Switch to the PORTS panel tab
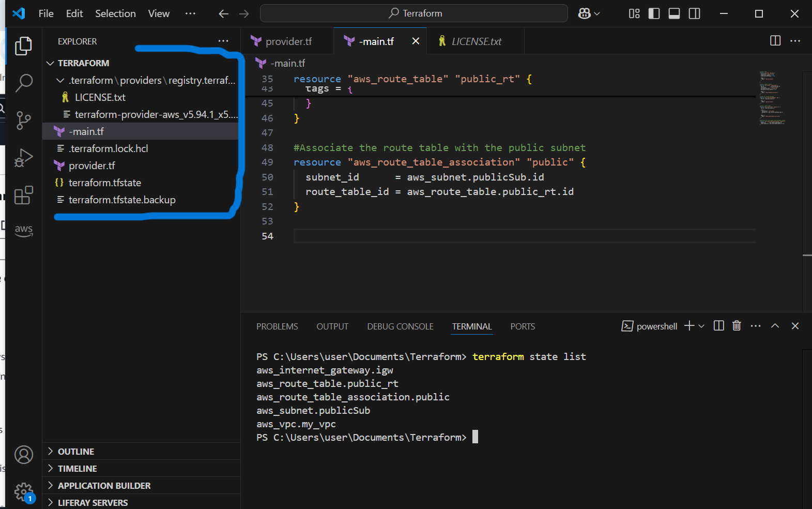Image resolution: width=812 pixels, height=509 pixels. tap(523, 326)
